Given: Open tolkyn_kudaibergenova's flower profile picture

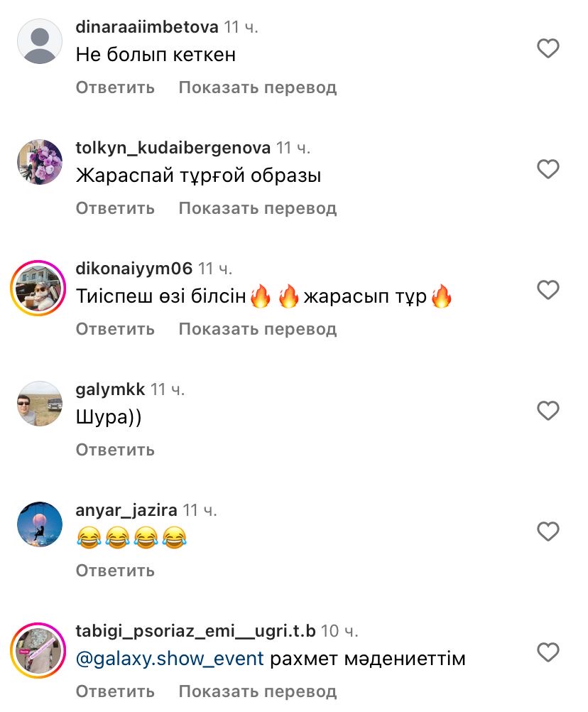Looking at the screenshot, I should coord(40,162).
